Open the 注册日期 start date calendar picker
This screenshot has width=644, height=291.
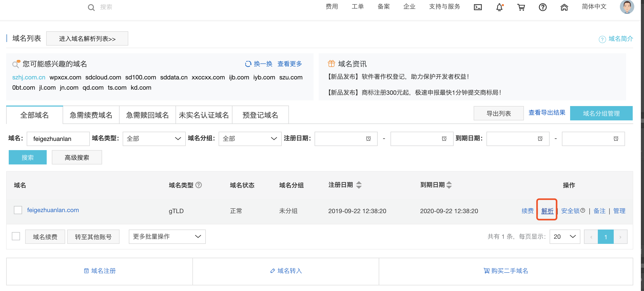click(368, 139)
